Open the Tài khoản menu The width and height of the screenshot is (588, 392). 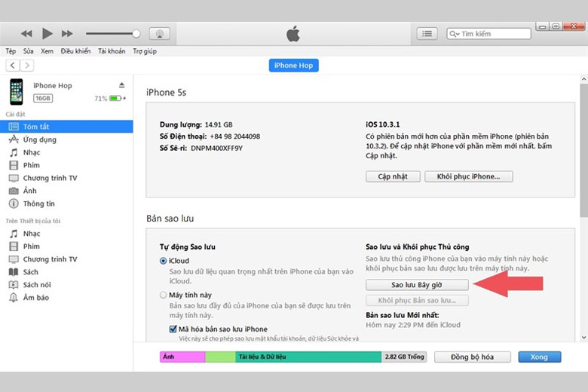tap(112, 51)
